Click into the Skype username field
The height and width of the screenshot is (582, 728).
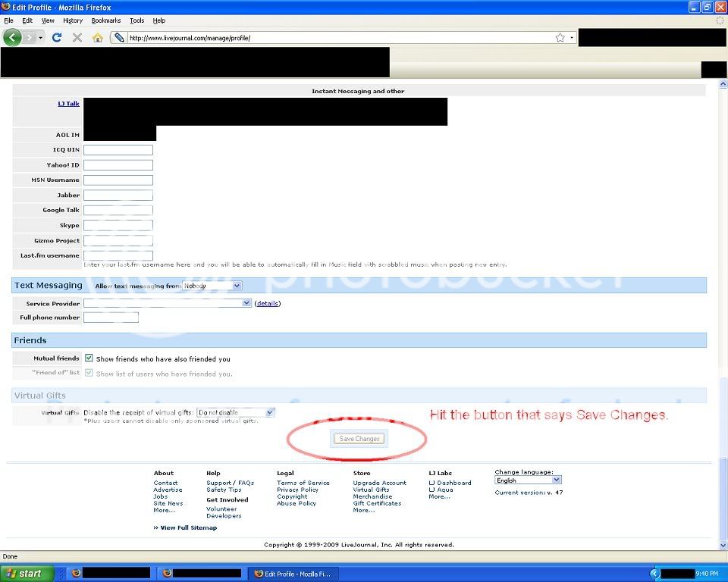pos(118,225)
